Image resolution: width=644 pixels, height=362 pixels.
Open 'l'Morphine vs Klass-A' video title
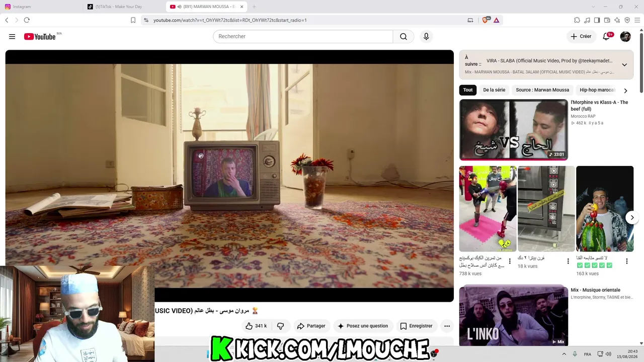click(x=599, y=106)
